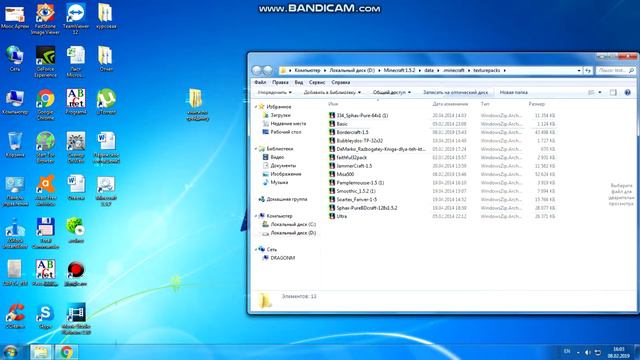Open Добавить в библиотеку dropdown

[332, 93]
